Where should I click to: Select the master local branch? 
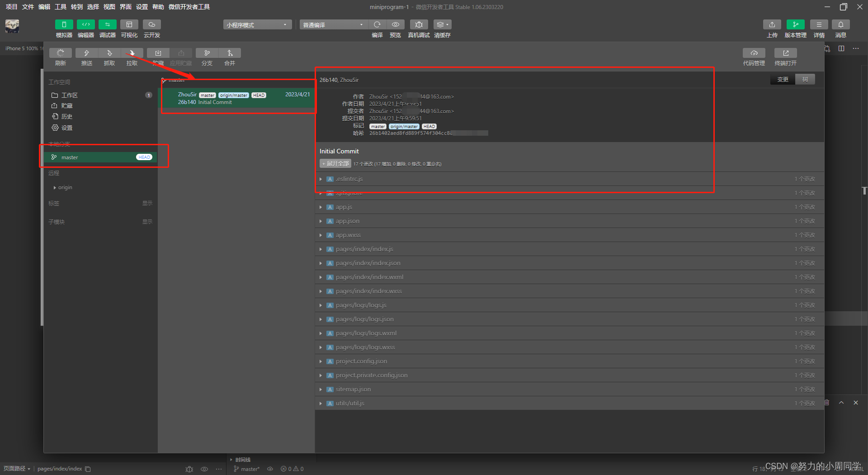point(101,157)
